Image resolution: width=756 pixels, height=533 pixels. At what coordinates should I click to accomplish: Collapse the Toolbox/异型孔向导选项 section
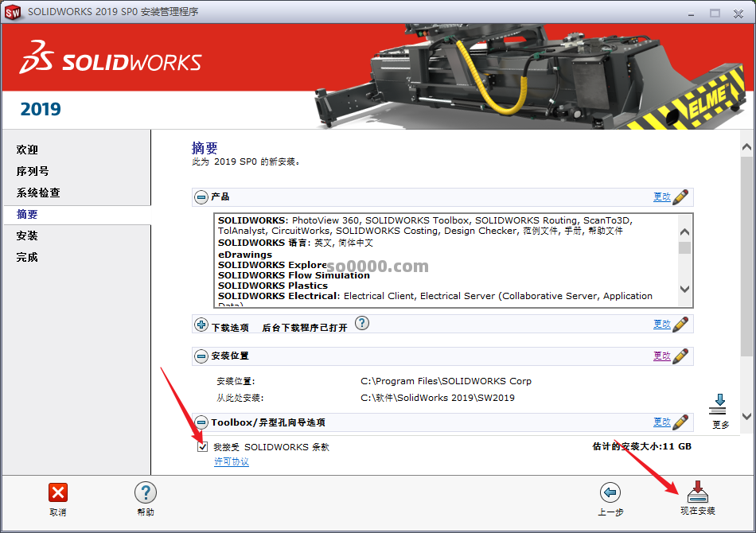(201, 422)
